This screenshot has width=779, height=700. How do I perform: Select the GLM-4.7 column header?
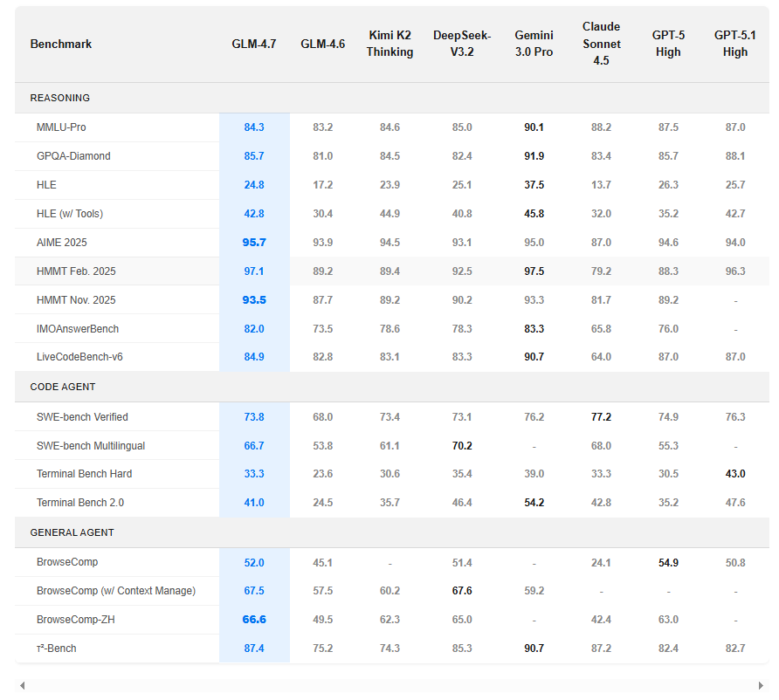pyautogui.click(x=254, y=45)
